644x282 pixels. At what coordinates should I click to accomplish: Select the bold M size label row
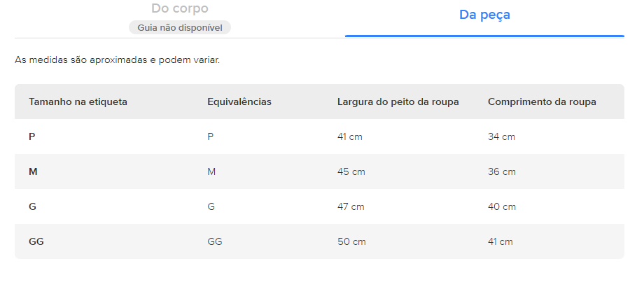pos(33,171)
